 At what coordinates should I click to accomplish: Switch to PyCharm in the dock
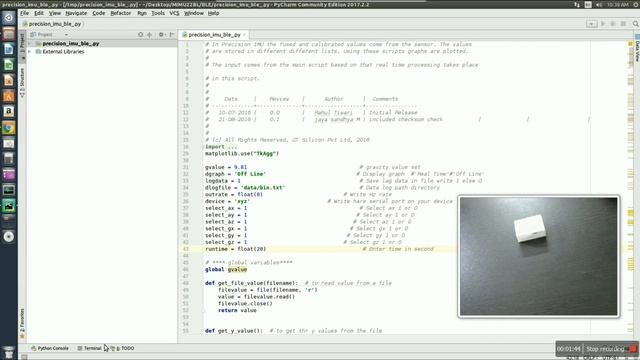tap(9, 205)
